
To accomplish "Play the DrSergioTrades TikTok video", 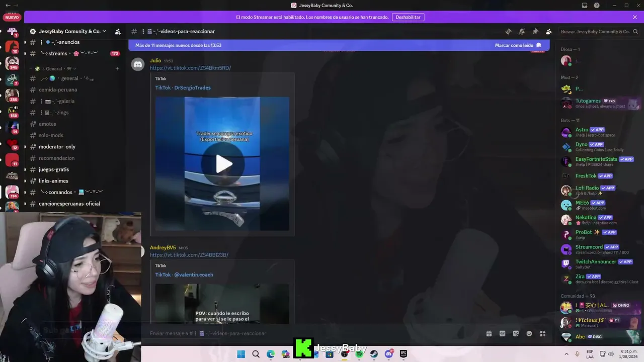I will pyautogui.click(x=224, y=163).
